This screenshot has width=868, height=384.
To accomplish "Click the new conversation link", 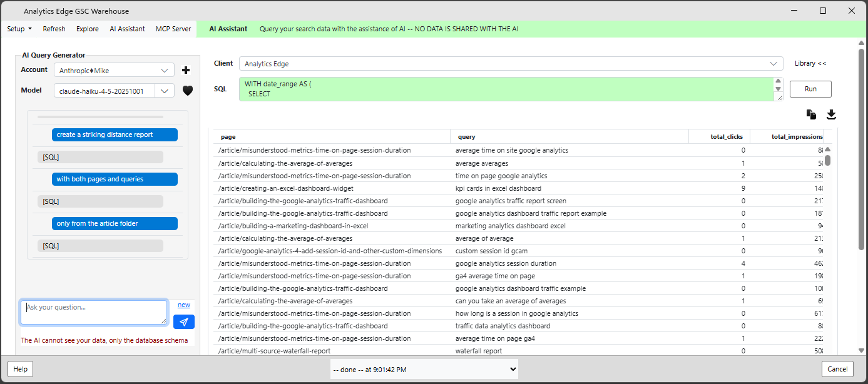I will [184, 305].
